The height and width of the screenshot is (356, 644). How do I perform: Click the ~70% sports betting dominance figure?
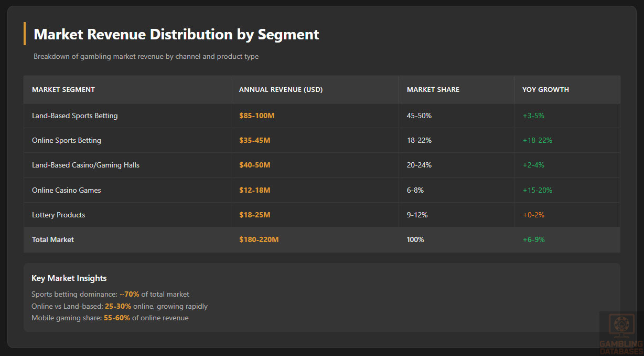131,295
